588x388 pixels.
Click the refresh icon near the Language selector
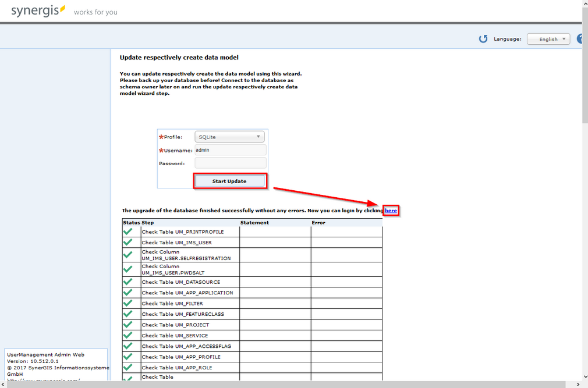pyautogui.click(x=483, y=38)
